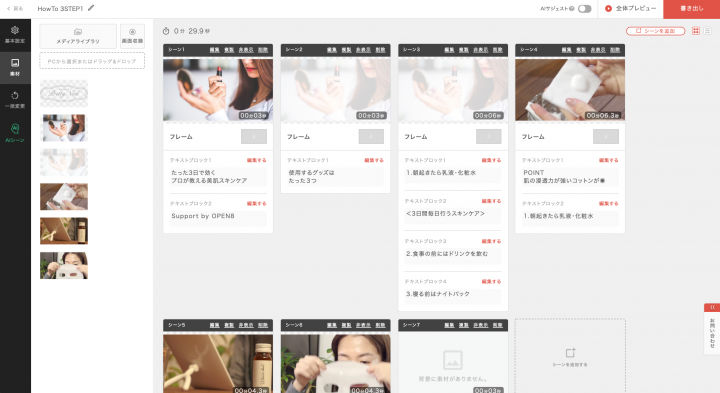720x393 pixels.
Task: Click the 全体プレビュー play button
Action: coord(630,9)
